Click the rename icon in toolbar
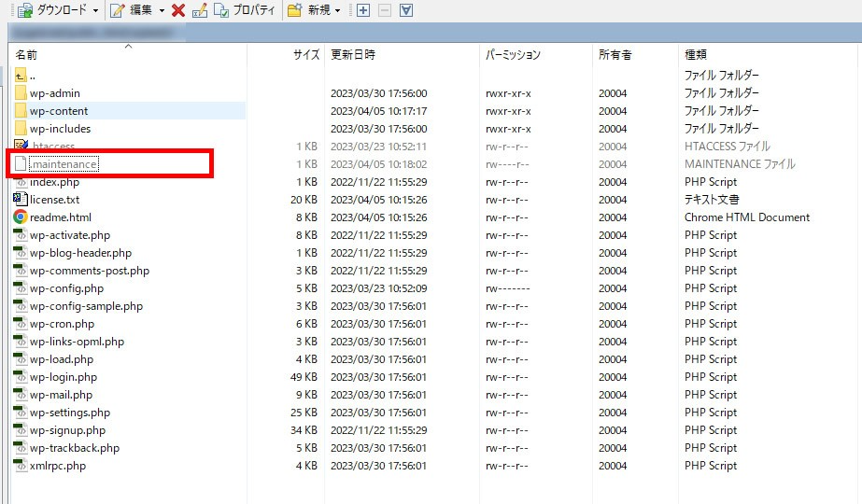 [x=200, y=10]
